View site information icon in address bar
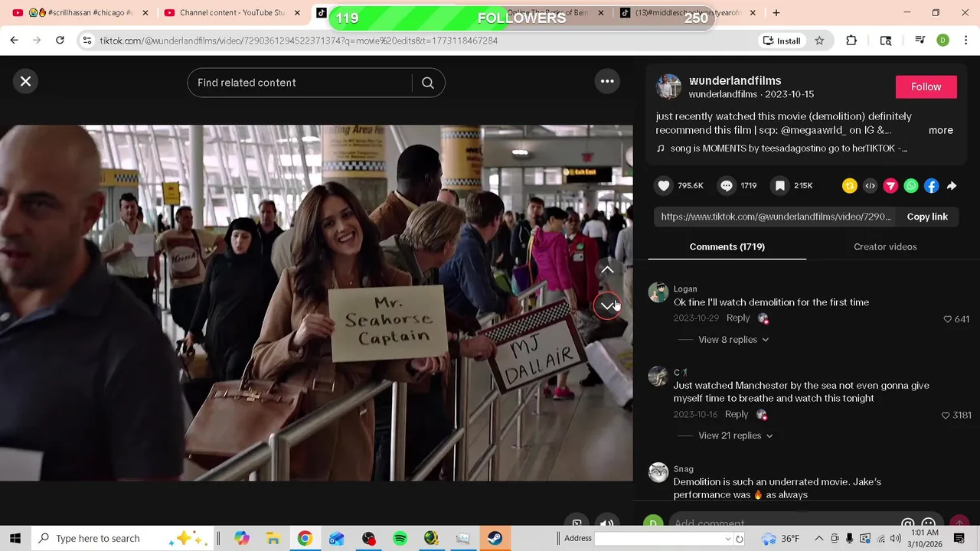Viewport: 980px width, 551px height. click(x=87, y=41)
